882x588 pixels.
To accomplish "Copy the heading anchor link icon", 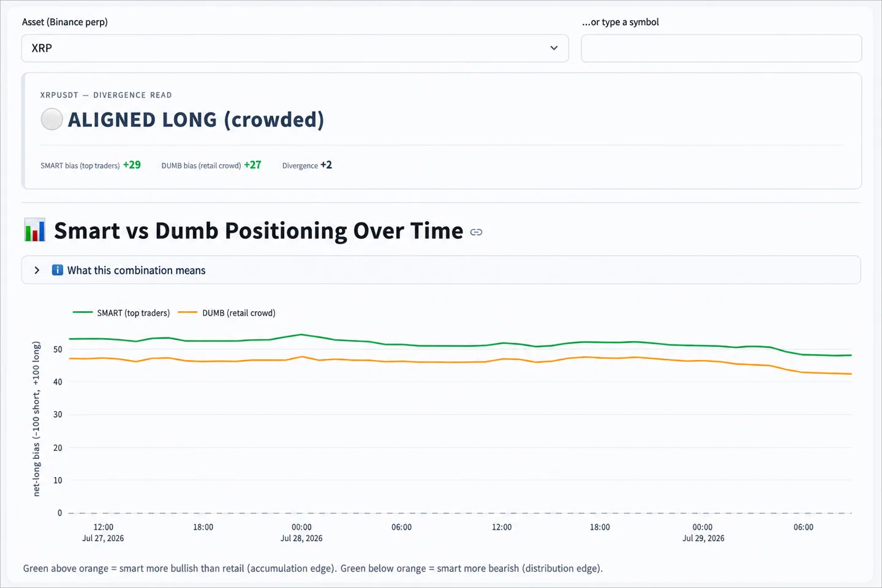I will 476,232.
